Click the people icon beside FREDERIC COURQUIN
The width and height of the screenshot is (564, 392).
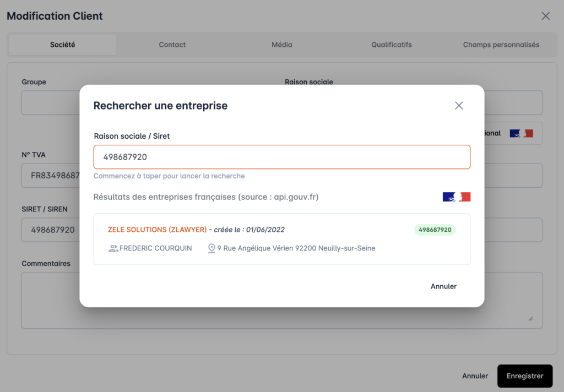pos(113,248)
